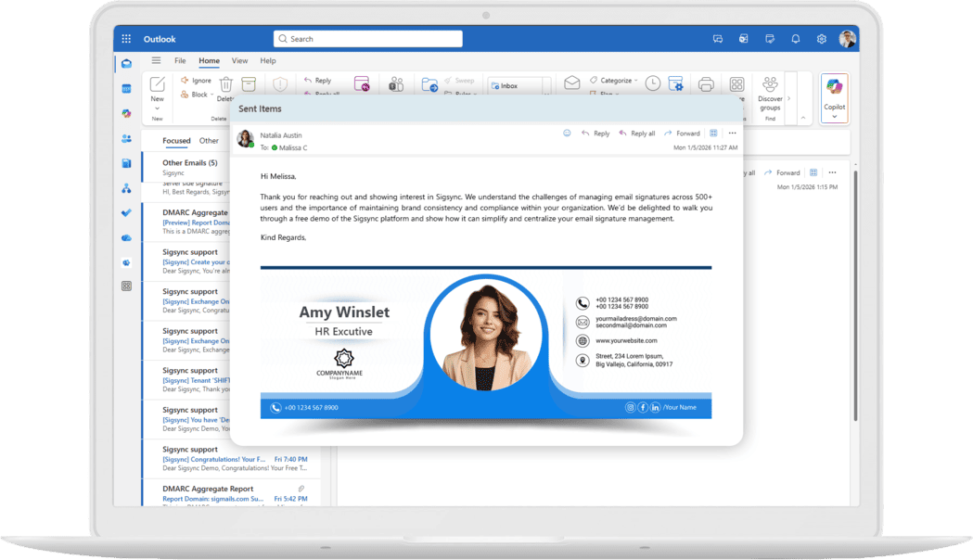
Task: Open Sigsync support Tenant email
Action: (186, 379)
